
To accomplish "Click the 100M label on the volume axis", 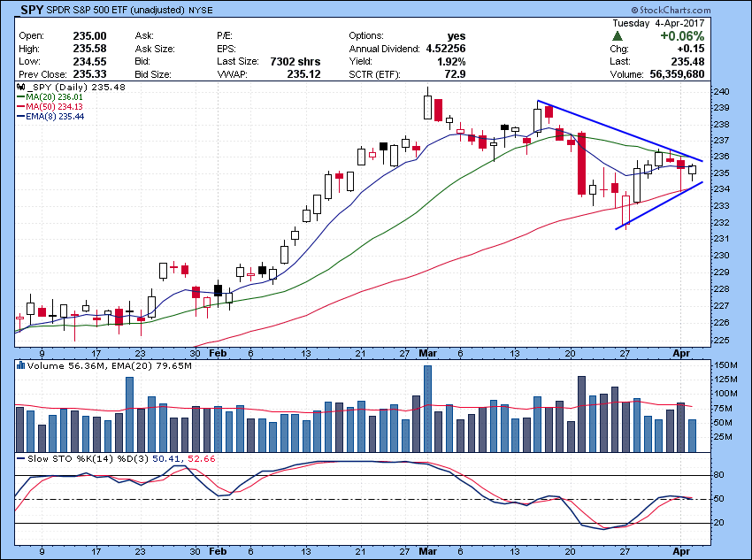I will pyautogui.click(x=725, y=394).
